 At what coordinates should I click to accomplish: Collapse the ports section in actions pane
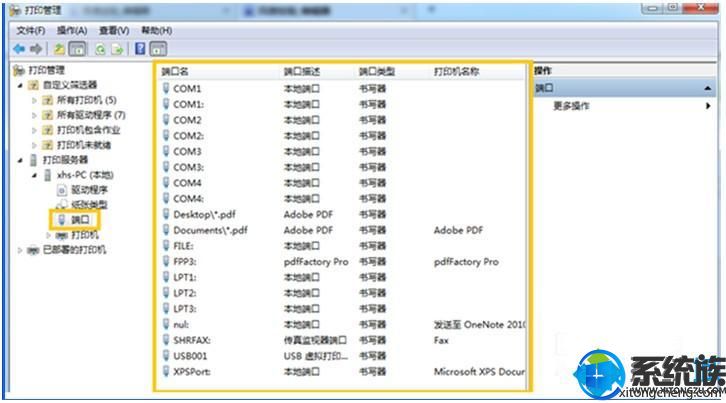708,88
